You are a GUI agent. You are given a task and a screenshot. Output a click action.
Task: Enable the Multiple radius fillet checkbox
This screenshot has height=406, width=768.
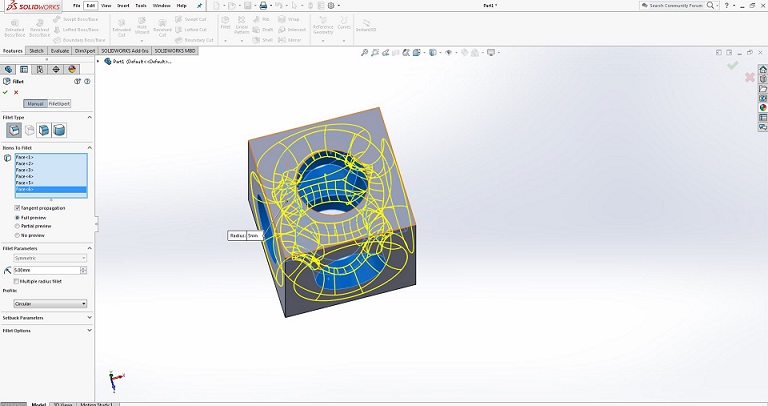point(16,282)
